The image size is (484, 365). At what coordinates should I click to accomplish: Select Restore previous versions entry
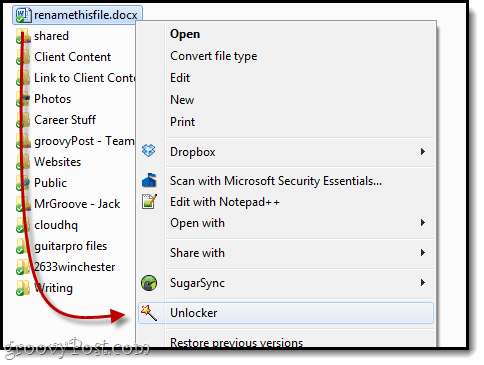point(236,342)
